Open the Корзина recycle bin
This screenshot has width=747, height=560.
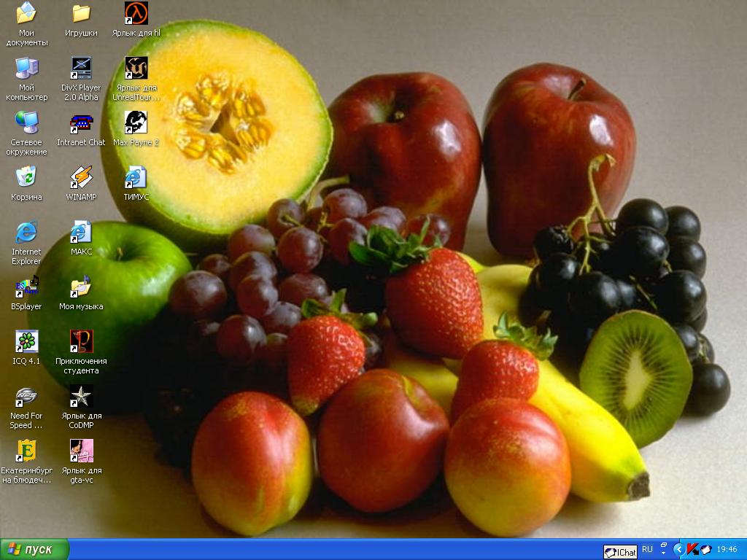tap(26, 177)
